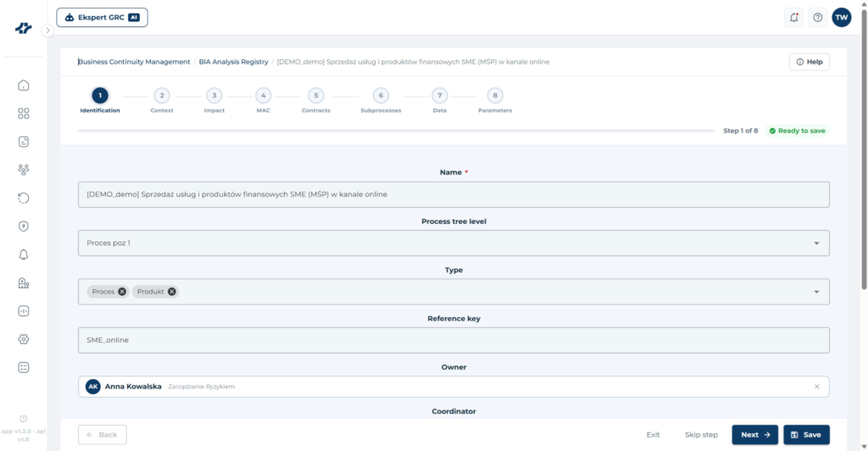The width and height of the screenshot is (868, 451).
Task: Clear the Owner Anna Kowalska field
Action: click(817, 387)
